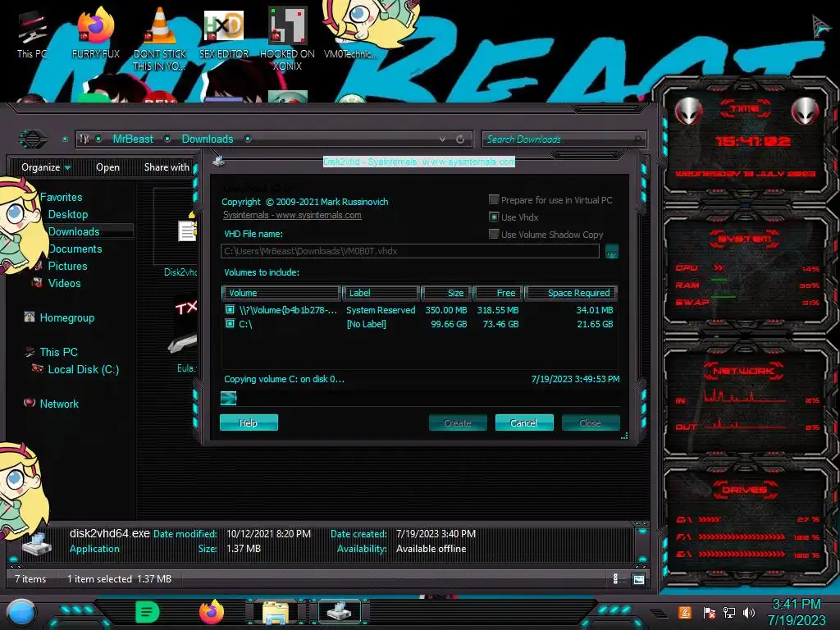Select Videos in navigation pane

coord(64,283)
